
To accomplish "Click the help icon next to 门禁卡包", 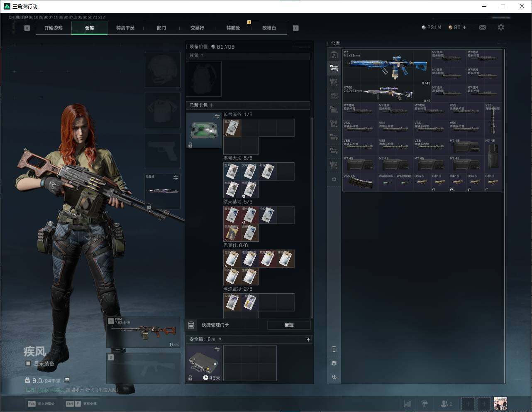I will tap(212, 105).
